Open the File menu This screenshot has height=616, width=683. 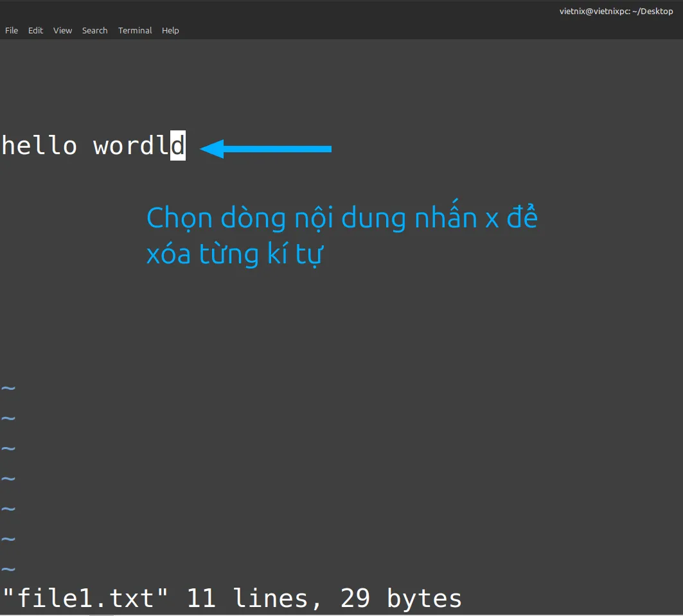[12, 30]
